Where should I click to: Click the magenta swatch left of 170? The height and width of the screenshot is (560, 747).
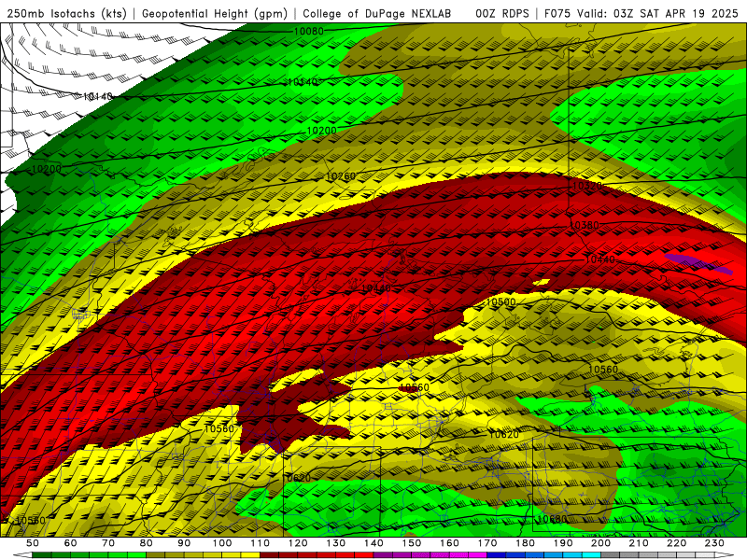[x=478, y=555]
